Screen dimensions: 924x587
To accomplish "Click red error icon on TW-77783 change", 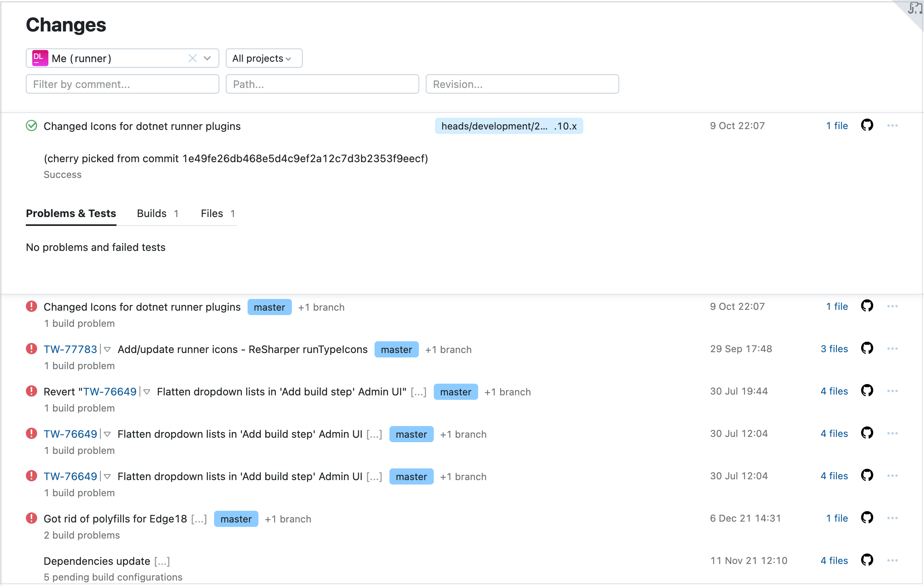I will pyautogui.click(x=31, y=349).
